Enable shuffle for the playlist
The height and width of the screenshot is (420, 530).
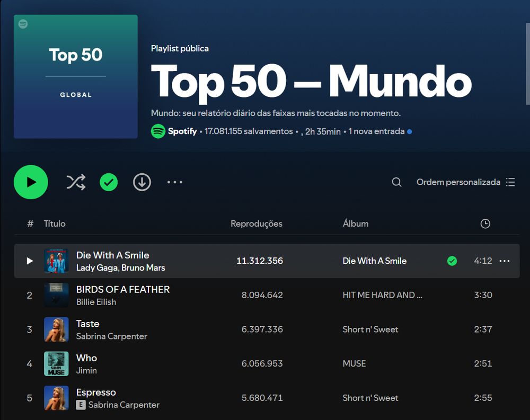(x=76, y=183)
